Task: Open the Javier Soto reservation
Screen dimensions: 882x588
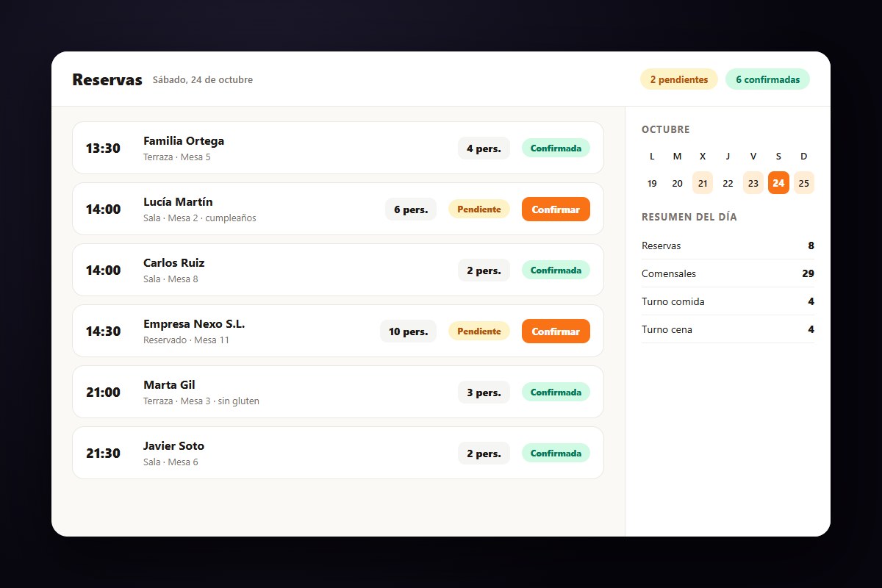Action: [x=338, y=453]
